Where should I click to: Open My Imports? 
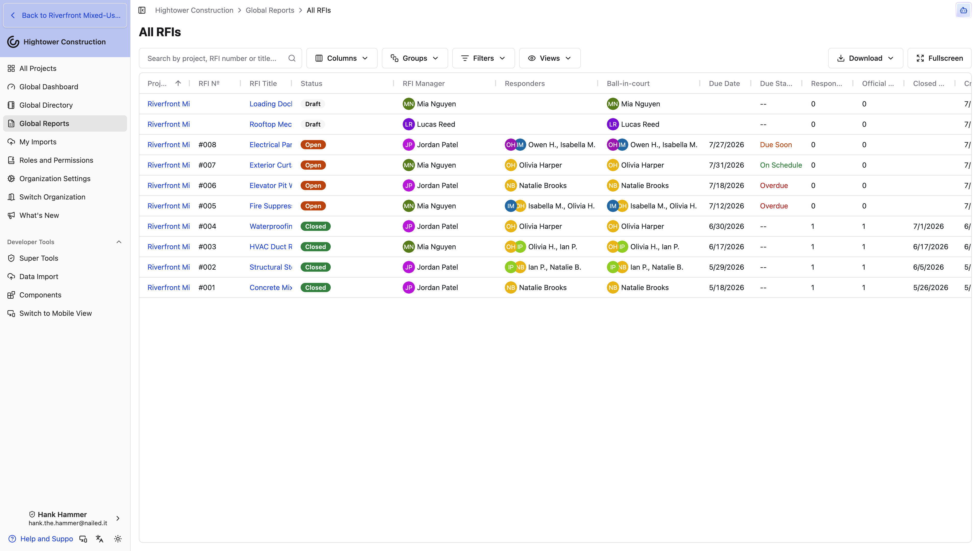coord(65,142)
